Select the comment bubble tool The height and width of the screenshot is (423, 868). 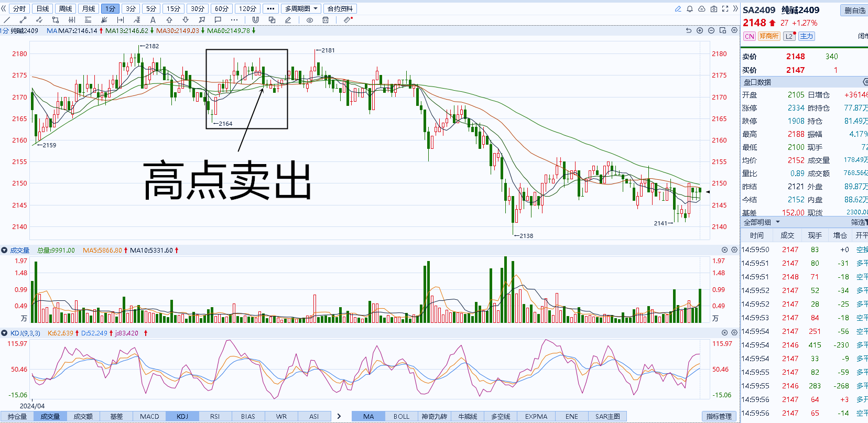click(x=218, y=20)
